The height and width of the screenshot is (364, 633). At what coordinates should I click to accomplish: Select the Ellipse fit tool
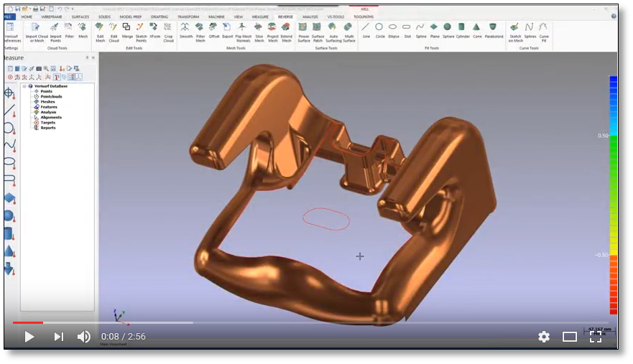click(x=393, y=31)
